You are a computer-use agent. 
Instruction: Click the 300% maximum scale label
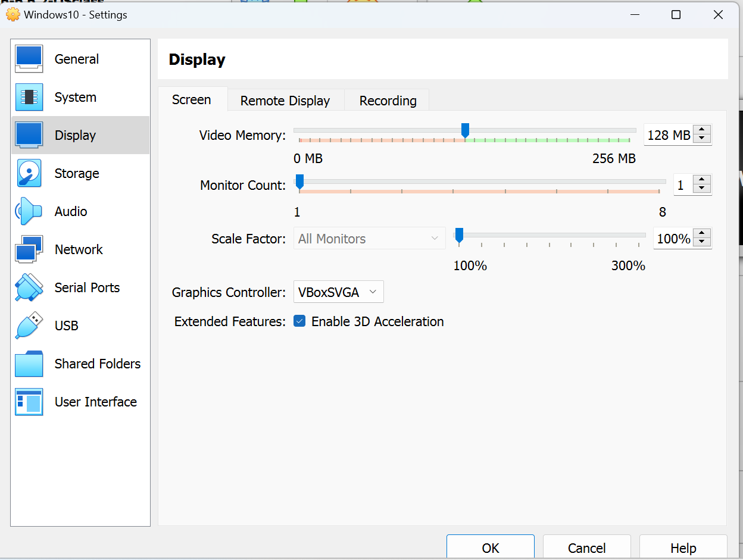pos(628,265)
